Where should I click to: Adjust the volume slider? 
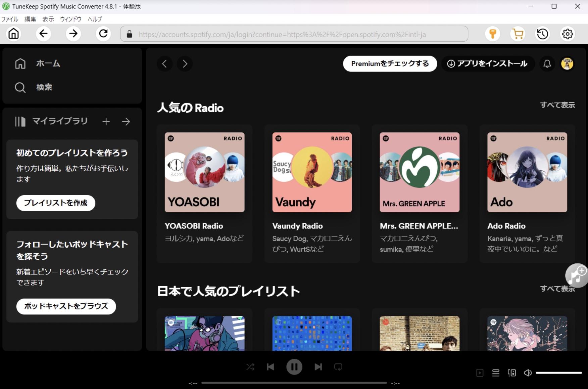click(x=558, y=373)
